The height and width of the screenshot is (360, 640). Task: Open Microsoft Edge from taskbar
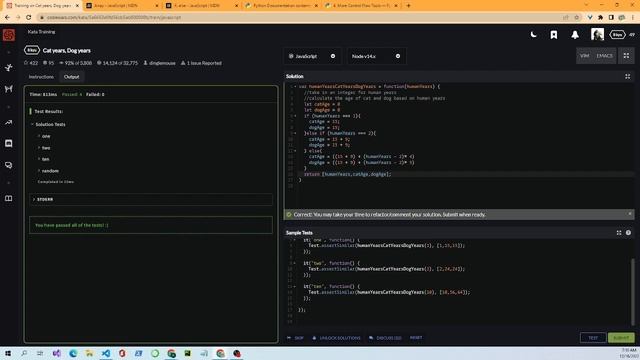[x=73, y=353]
